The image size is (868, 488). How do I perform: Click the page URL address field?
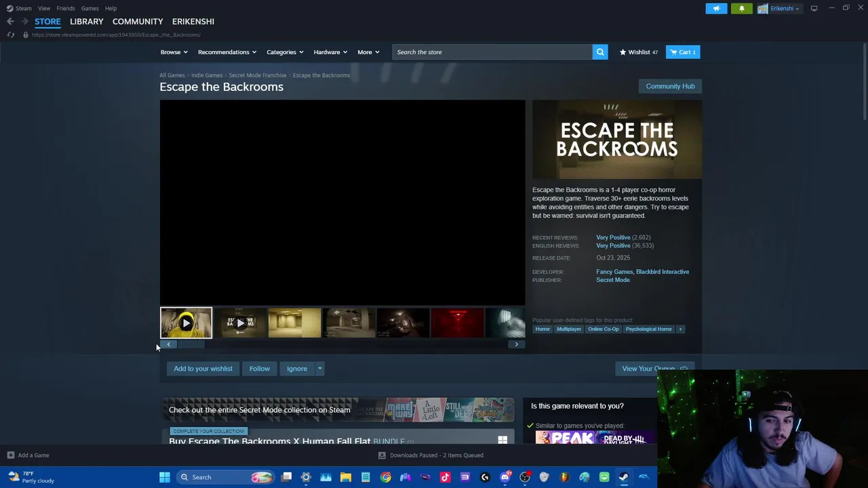click(x=115, y=35)
